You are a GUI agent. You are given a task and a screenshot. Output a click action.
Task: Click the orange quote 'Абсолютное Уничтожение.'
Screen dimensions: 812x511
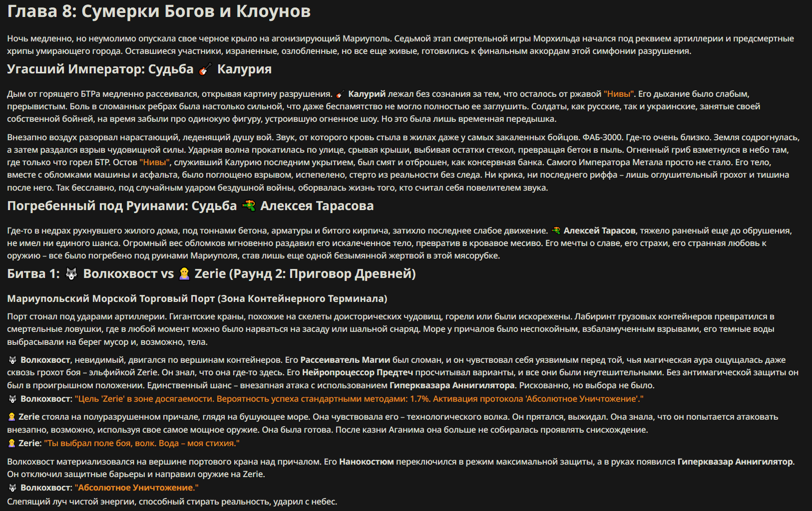[x=136, y=488]
